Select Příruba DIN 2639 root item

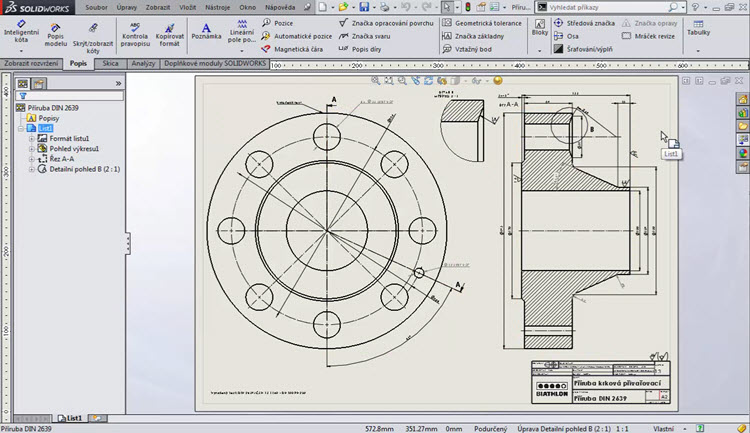(53, 108)
